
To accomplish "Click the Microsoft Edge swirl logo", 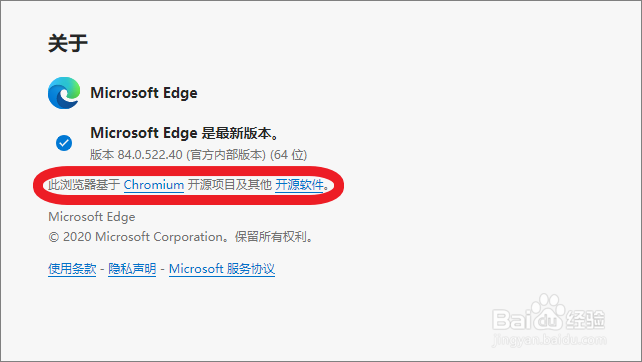I will [x=64, y=93].
